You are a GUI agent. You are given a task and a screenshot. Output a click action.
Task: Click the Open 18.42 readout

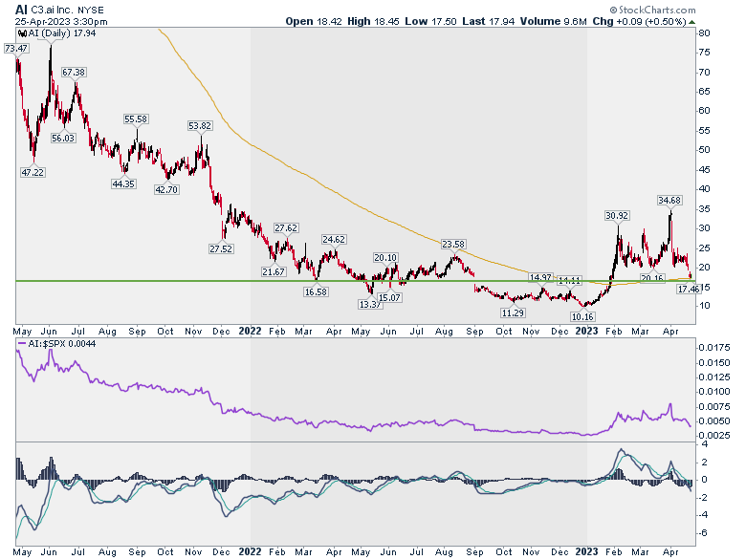click(314, 21)
